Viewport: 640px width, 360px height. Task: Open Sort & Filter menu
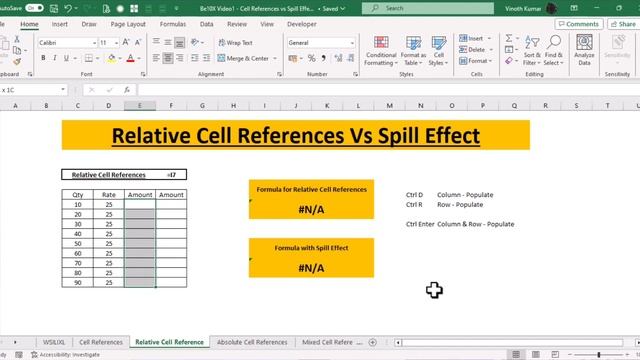(532, 51)
